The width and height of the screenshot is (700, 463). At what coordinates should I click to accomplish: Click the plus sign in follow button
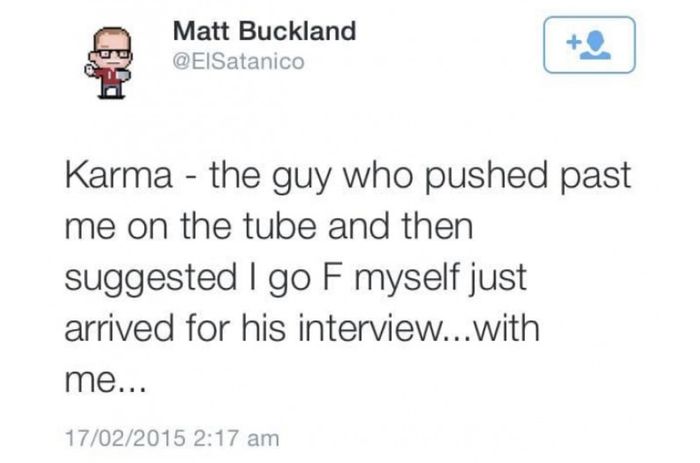(574, 43)
